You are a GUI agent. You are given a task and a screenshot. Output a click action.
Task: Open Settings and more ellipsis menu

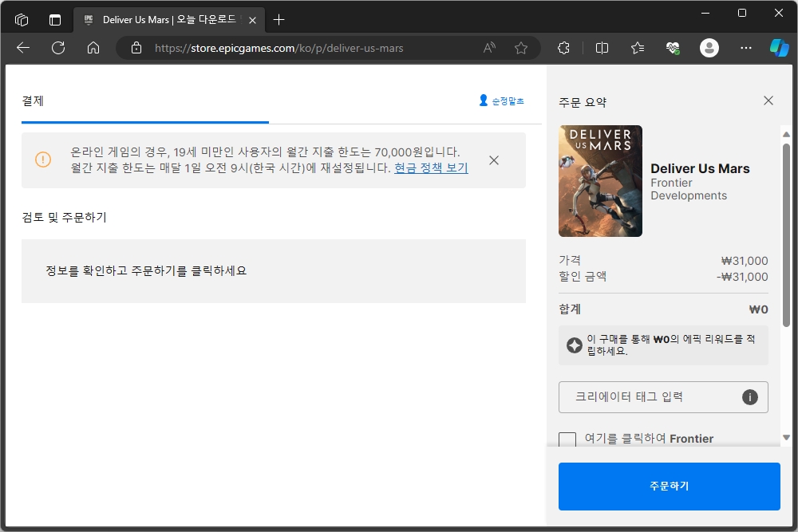click(x=745, y=48)
